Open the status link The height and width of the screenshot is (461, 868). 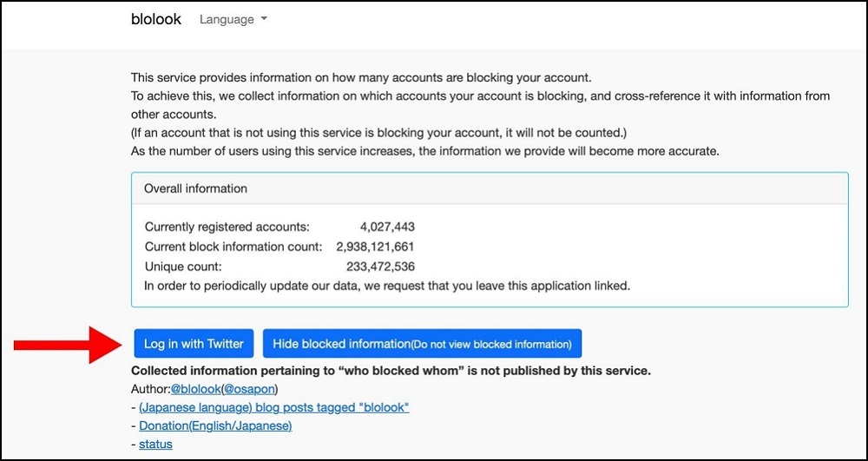click(x=155, y=445)
